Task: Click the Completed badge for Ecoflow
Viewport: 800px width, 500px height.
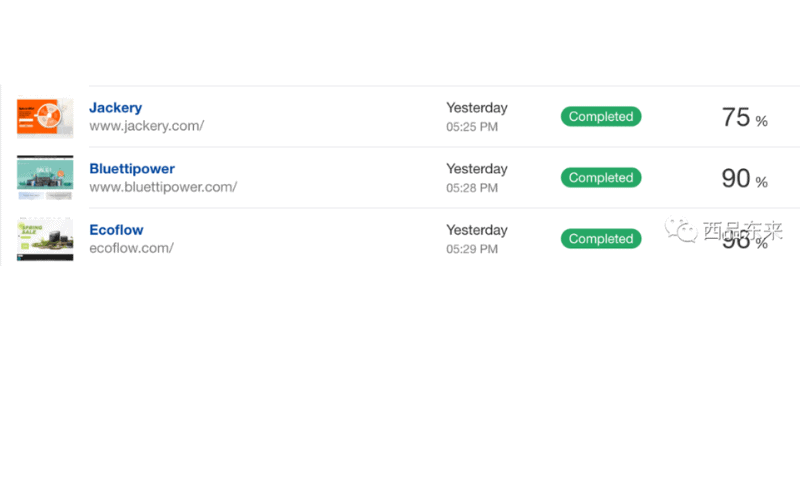Action: click(x=601, y=239)
